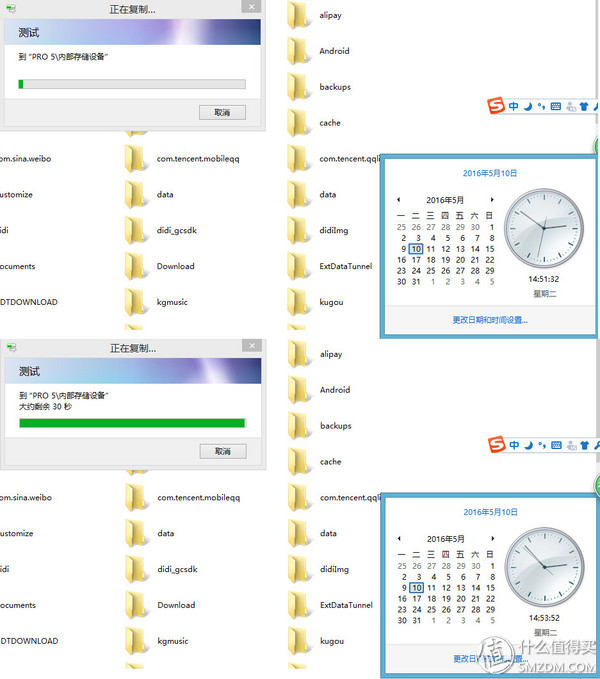Click 取消 in the dialog showing 30 秒 remaining
This screenshot has width=600, height=679.
222,452
